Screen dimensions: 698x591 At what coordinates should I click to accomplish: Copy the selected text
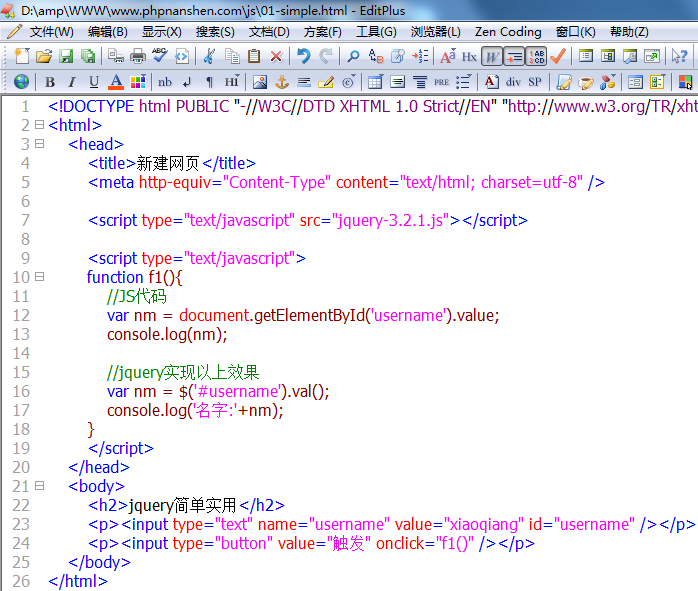coord(232,57)
